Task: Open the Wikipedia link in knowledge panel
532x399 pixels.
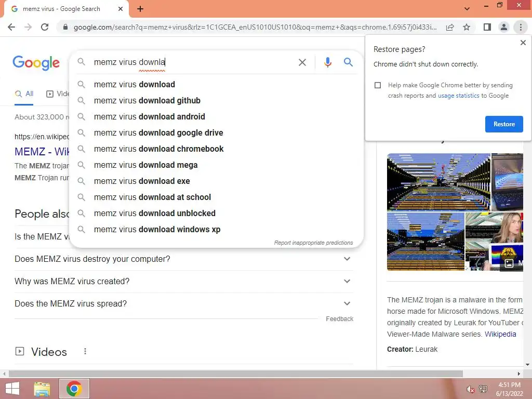Action: coord(500,334)
